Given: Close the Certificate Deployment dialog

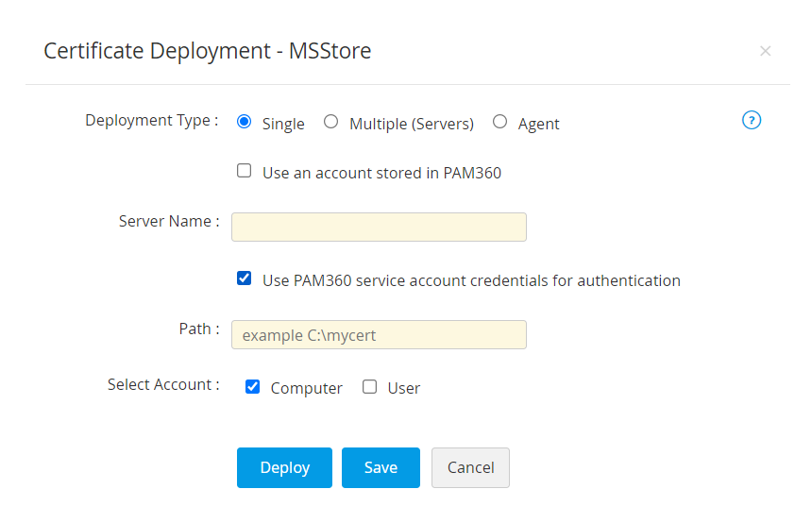Looking at the screenshot, I should [x=765, y=51].
